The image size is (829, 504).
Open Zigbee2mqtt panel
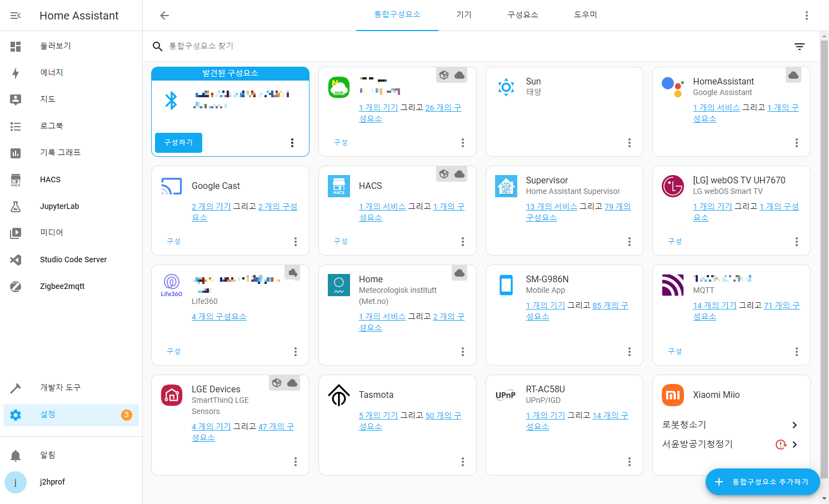coord(71,286)
